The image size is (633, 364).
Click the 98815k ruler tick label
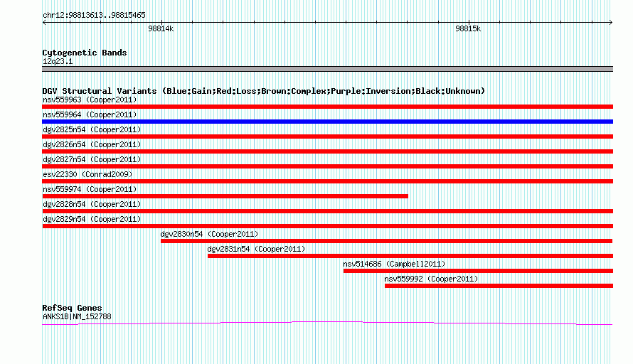468,28
